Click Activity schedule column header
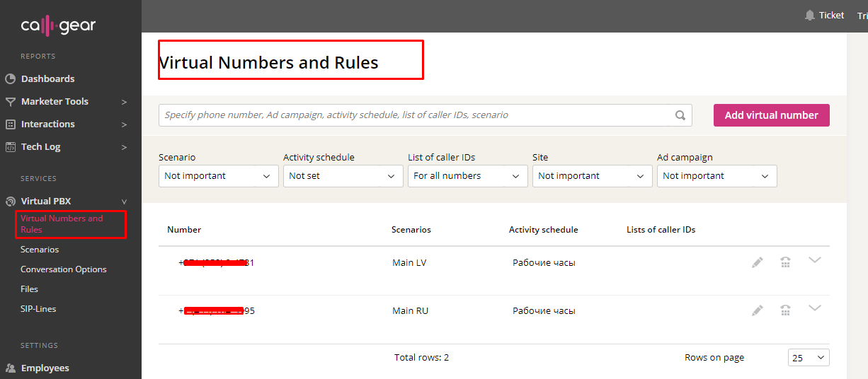This screenshot has width=868, height=379. pyautogui.click(x=544, y=230)
